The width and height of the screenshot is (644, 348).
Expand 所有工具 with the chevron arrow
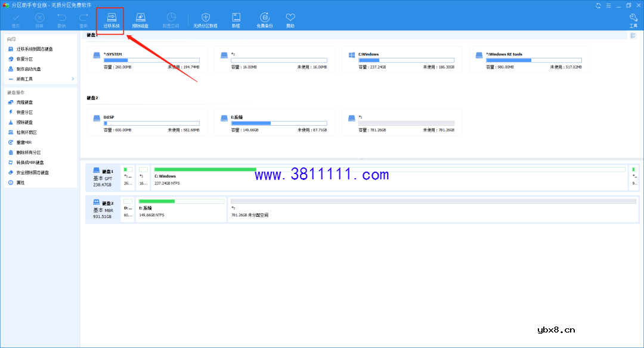[73, 79]
